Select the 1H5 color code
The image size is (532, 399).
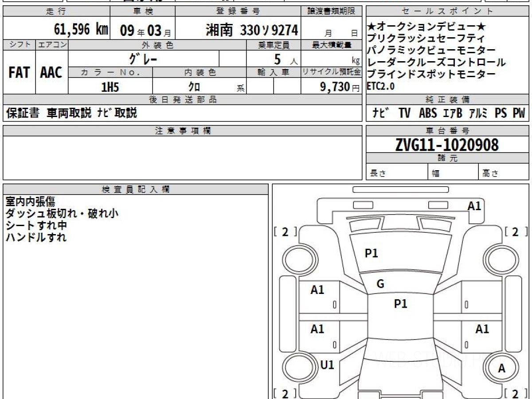(x=110, y=87)
